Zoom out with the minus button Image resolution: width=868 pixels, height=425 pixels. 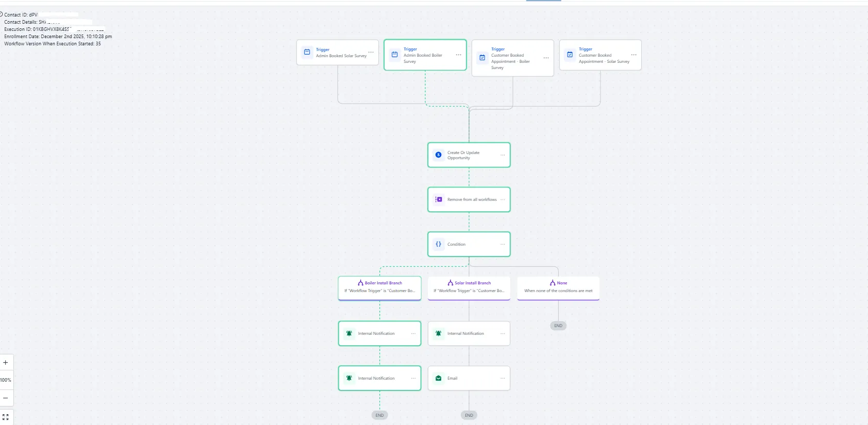tap(6, 398)
